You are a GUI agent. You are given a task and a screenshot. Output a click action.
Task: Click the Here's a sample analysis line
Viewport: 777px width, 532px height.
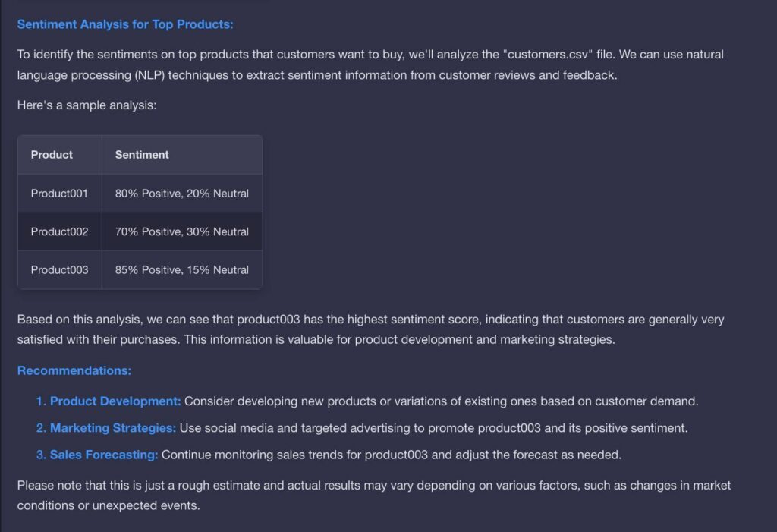click(87, 105)
